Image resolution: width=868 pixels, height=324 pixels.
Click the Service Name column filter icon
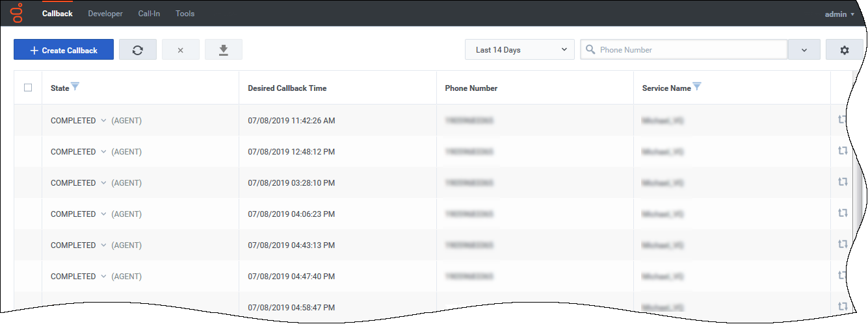697,87
